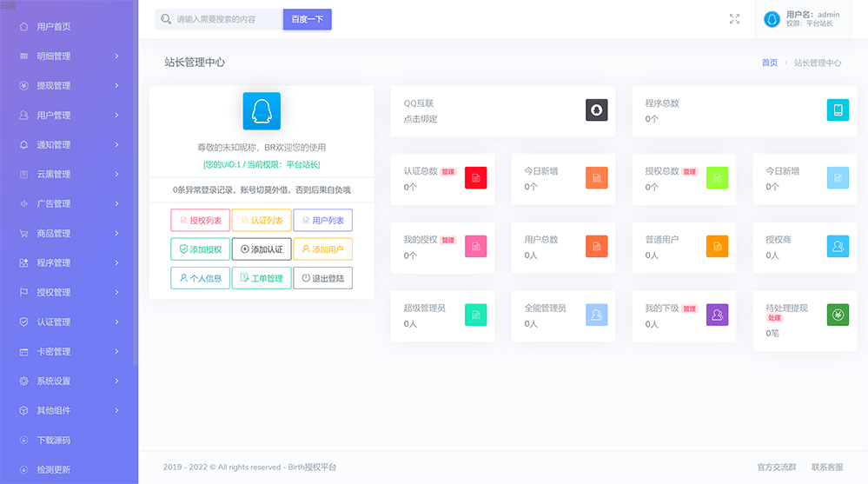Click the fullscreen toggle icon
868x484 pixels.
(734, 19)
